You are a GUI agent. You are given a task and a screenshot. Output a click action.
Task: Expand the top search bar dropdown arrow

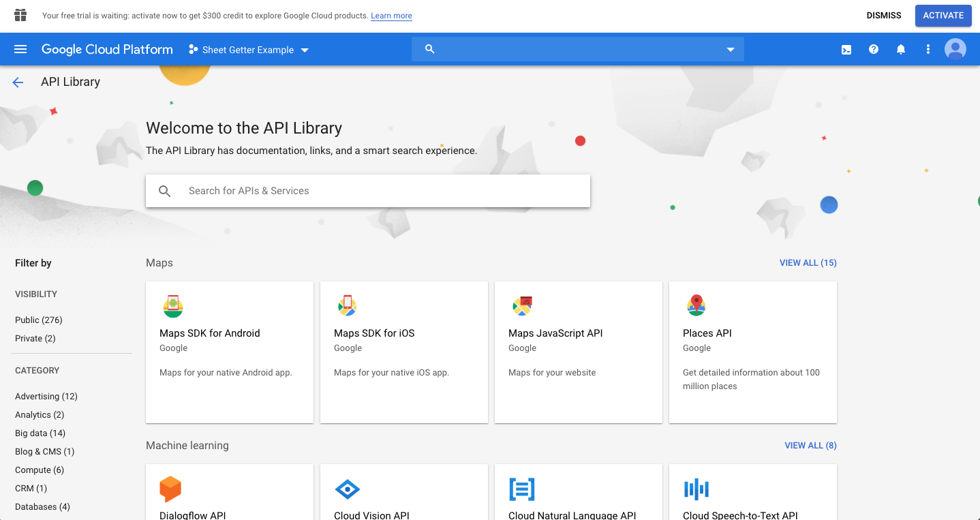731,50
